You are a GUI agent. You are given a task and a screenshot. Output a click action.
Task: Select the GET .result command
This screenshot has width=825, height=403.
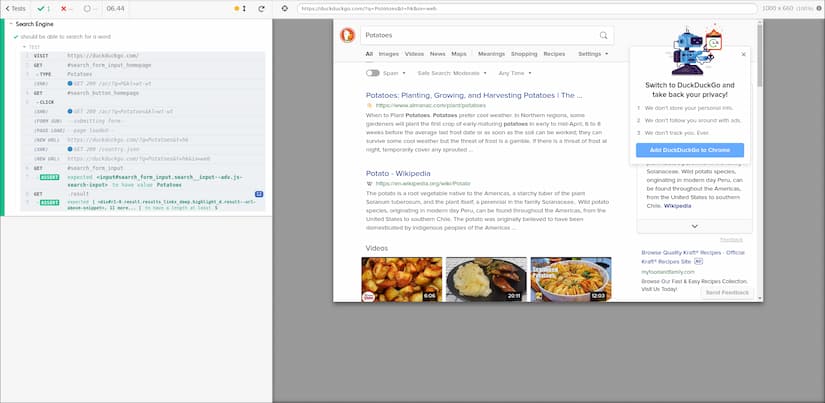143,194
